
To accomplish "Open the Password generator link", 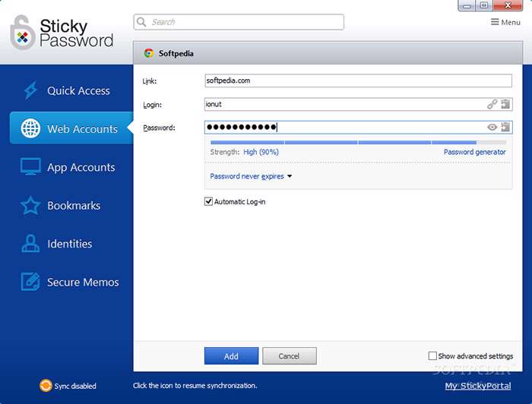I will pos(474,152).
